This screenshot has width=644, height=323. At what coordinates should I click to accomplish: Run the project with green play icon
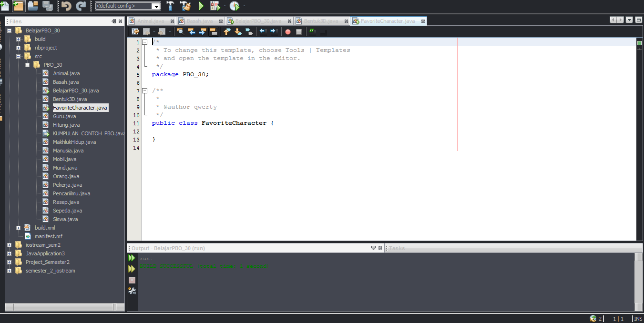tap(201, 6)
